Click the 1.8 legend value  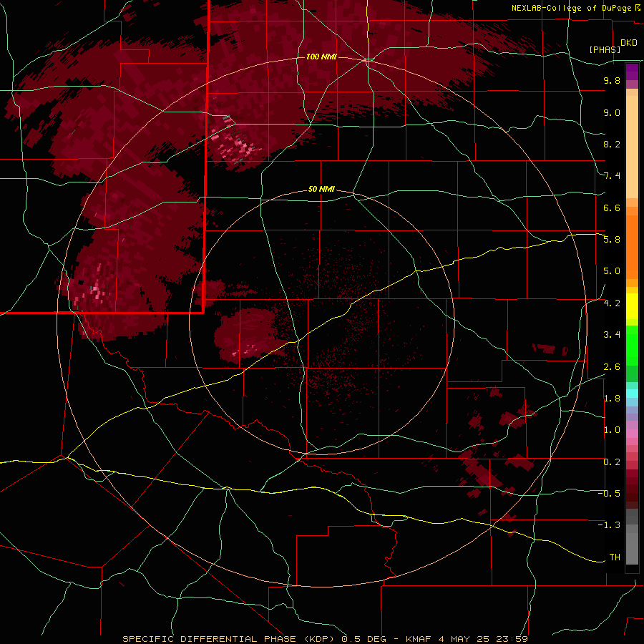(x=612, y=399)
